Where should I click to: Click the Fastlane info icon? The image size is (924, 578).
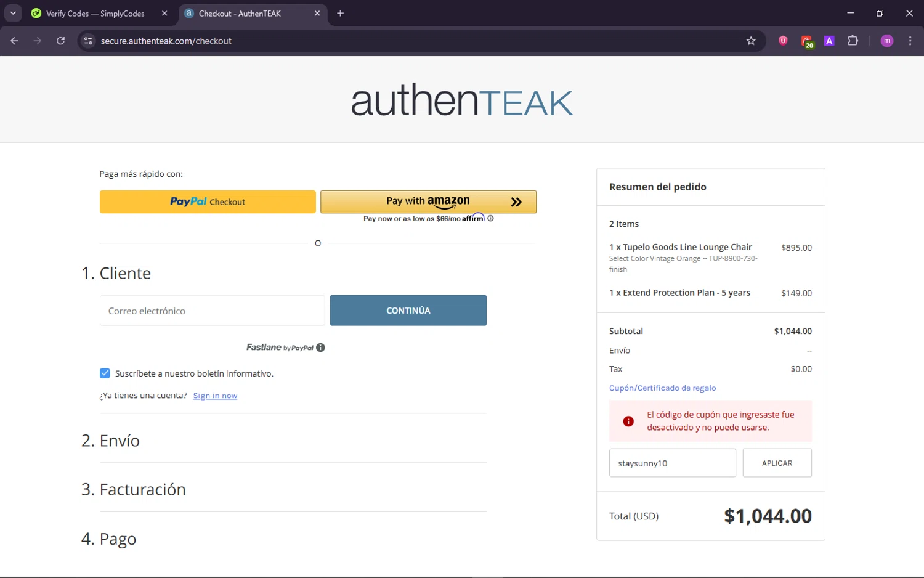(x=320, y=348)
